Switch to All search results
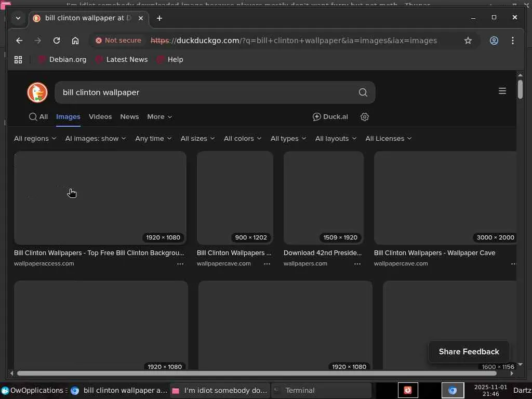The image size is (532, 399). click(38, 117)
